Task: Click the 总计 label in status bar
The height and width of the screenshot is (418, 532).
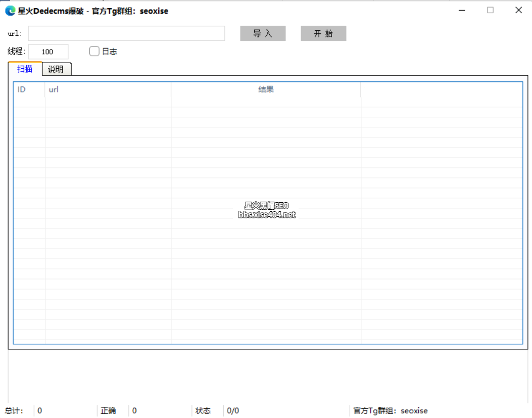Action: pos(14,410)
